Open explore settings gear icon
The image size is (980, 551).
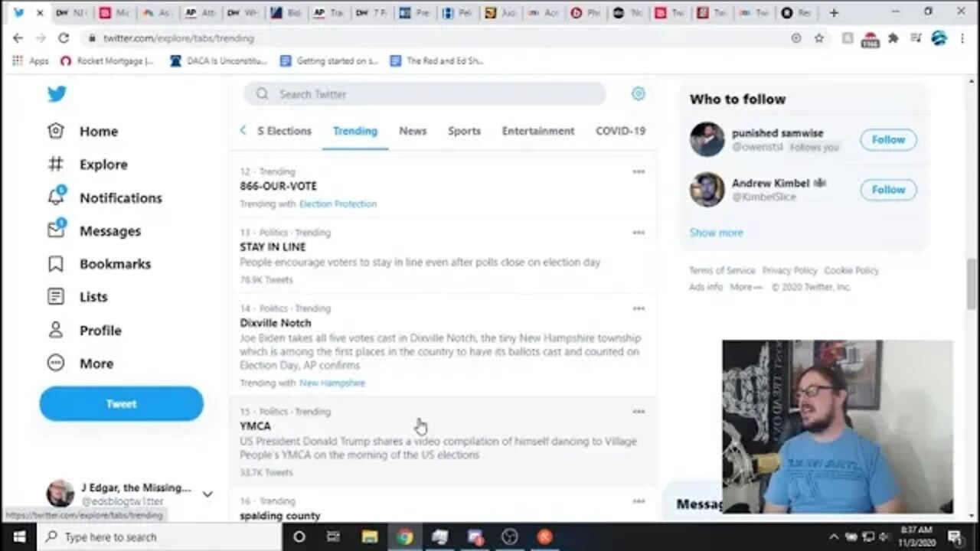pyautogui.click(x=639, y=93)
